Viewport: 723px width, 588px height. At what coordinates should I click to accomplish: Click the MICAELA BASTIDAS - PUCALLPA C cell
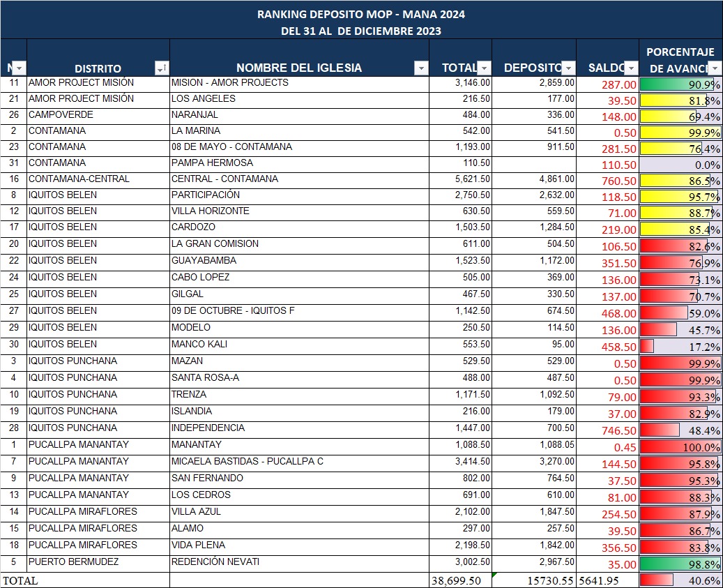(299, 462)
